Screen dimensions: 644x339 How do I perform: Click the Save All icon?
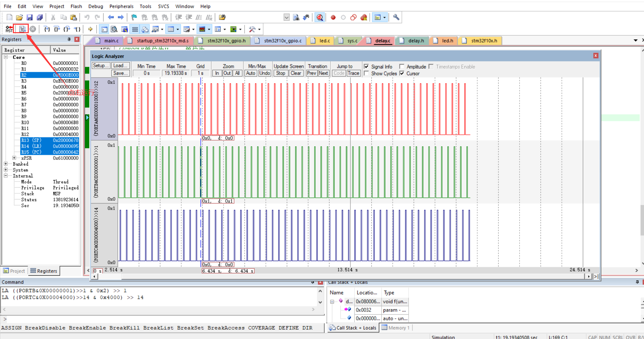click(x=40, y=17)
